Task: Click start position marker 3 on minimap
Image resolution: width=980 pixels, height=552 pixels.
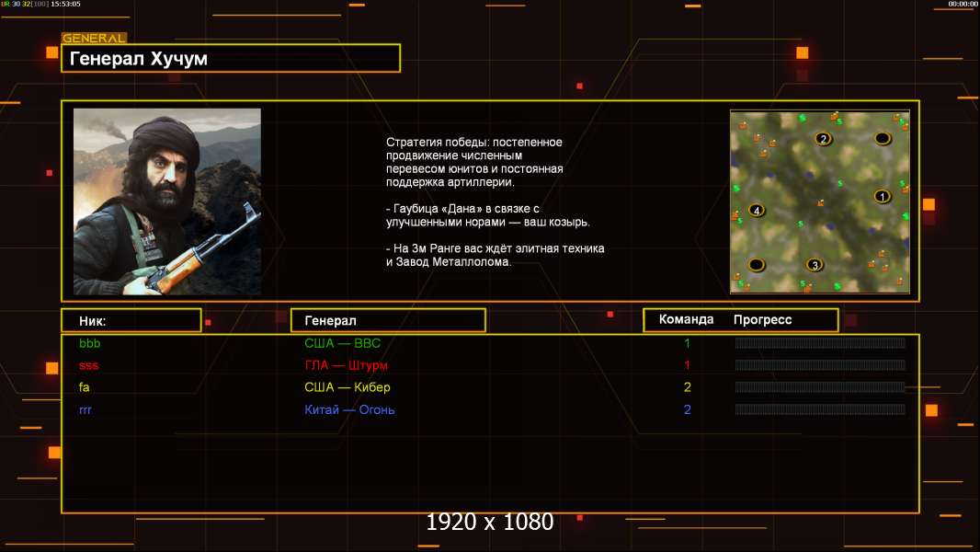Action: pos(815,265)
